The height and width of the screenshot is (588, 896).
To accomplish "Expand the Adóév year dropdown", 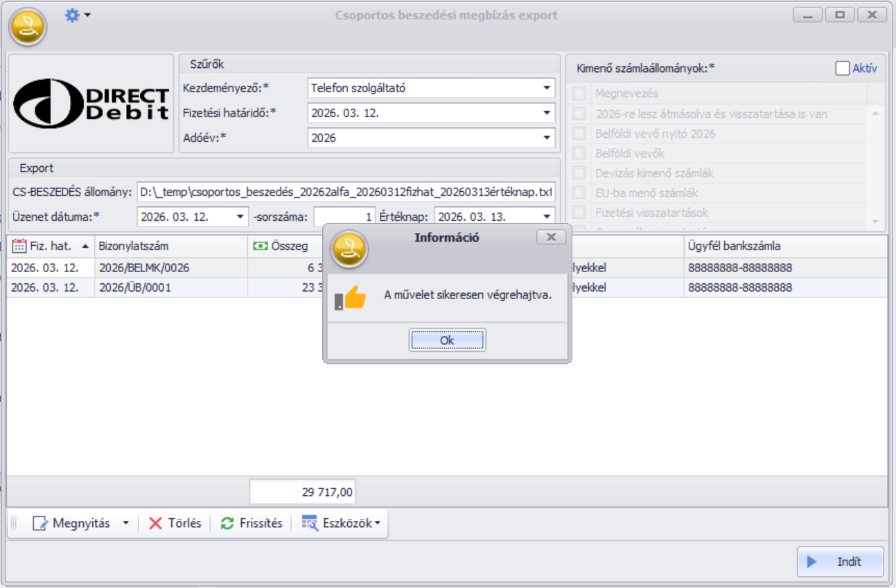I will [x=547, y=138].
